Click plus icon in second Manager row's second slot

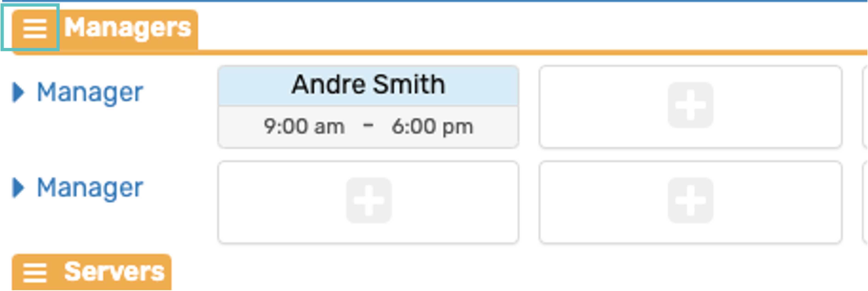click(691, 201)
